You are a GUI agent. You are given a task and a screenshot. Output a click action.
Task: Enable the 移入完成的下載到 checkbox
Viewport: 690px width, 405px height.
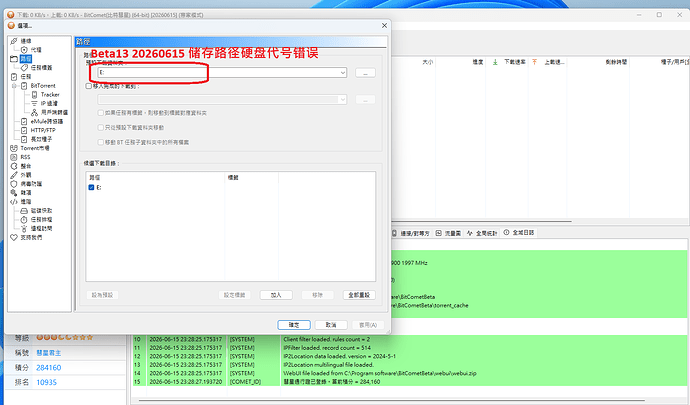[88, 86]
